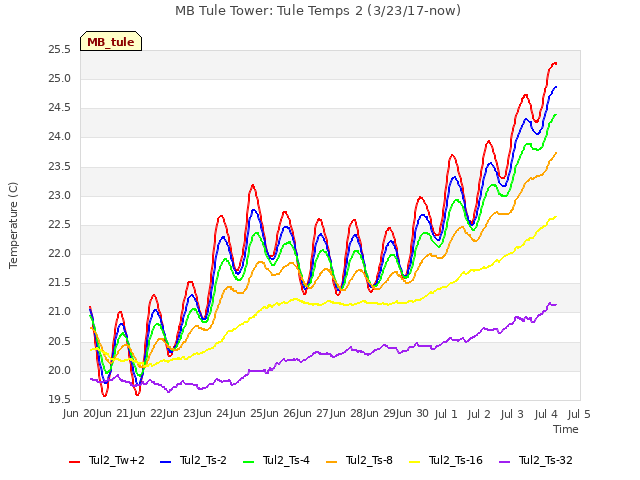Click the orange line's end point on Jul 4
640x480 pixels.
click(x=556, y=153)
